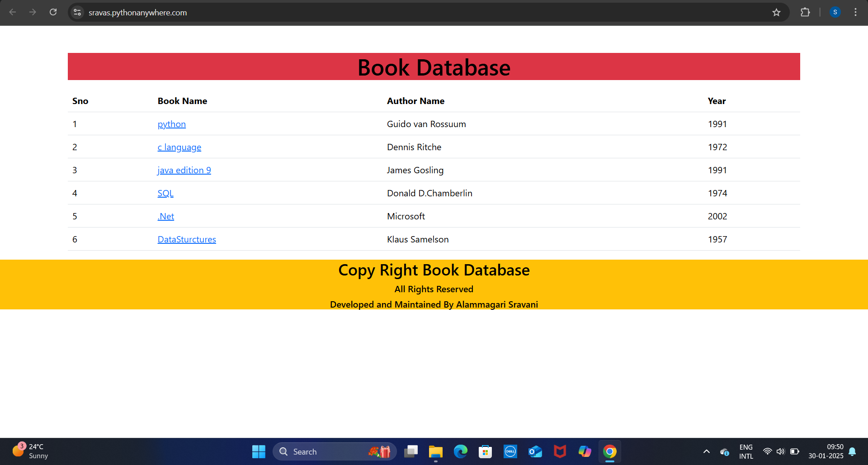868x465 pixels.
Task: Launch File Explorer from the taskbar
Action: [x=436, y=451]
